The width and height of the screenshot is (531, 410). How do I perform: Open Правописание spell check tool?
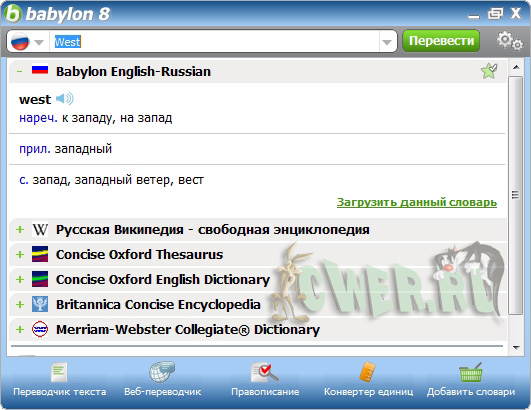point(265,379)
